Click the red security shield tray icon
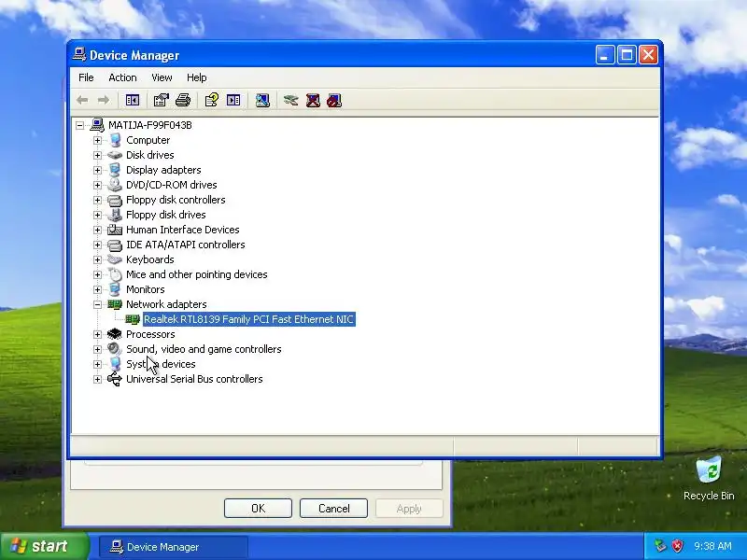 [x=677, y=546]
